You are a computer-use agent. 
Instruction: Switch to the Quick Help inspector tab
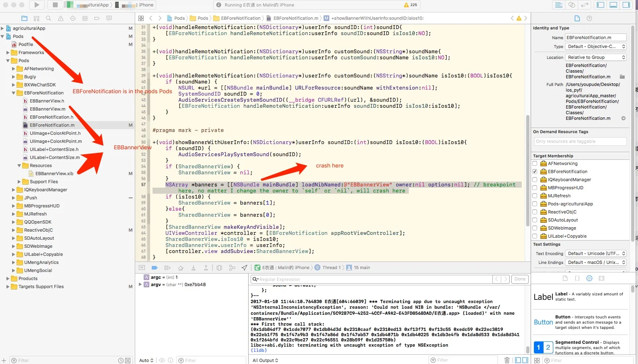tap(589, 18)
